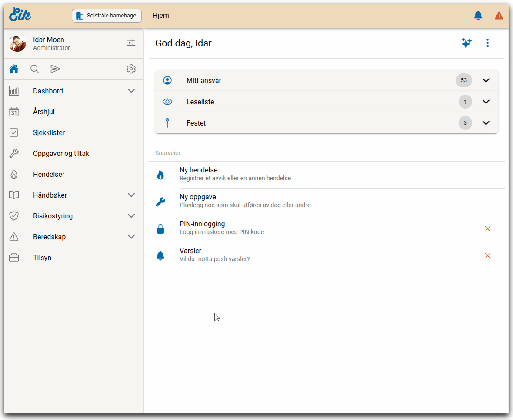This screenshot has width=513, height=420.
Task: Click the paper plane send icon
Action: click(55, 69)
